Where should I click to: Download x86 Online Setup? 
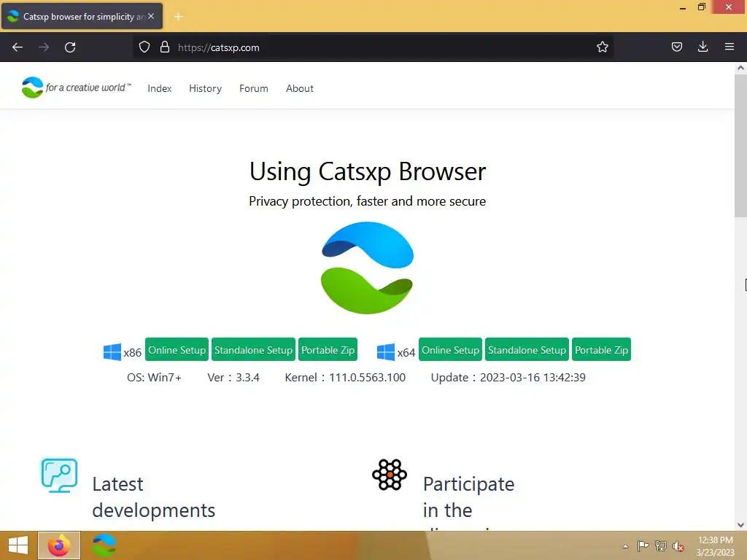(177, 350)
